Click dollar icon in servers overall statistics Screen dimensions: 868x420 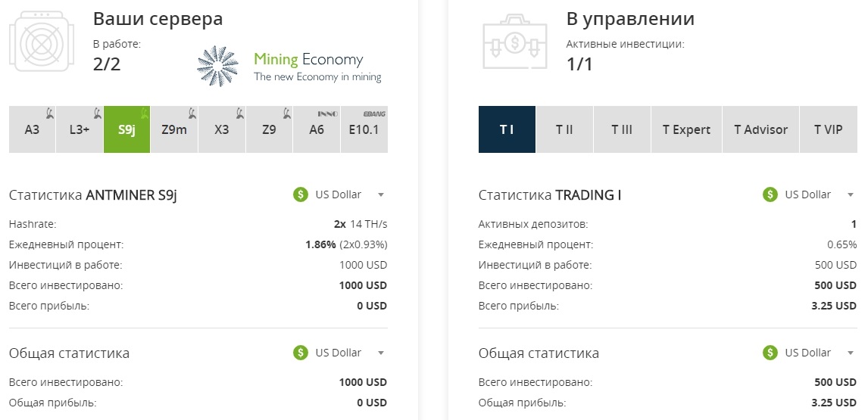301,353
